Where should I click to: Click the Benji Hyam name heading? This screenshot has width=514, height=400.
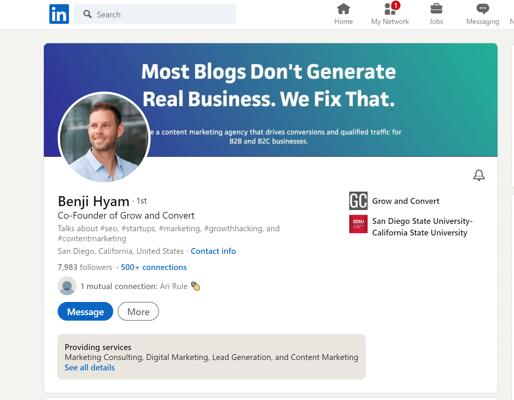[93, 201]
